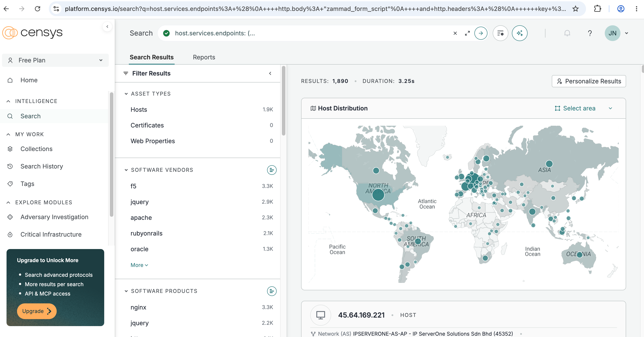The height and width of the screenshot is (337, 644).
Task: Open notifications bell
Action: [x=567, y=33]
